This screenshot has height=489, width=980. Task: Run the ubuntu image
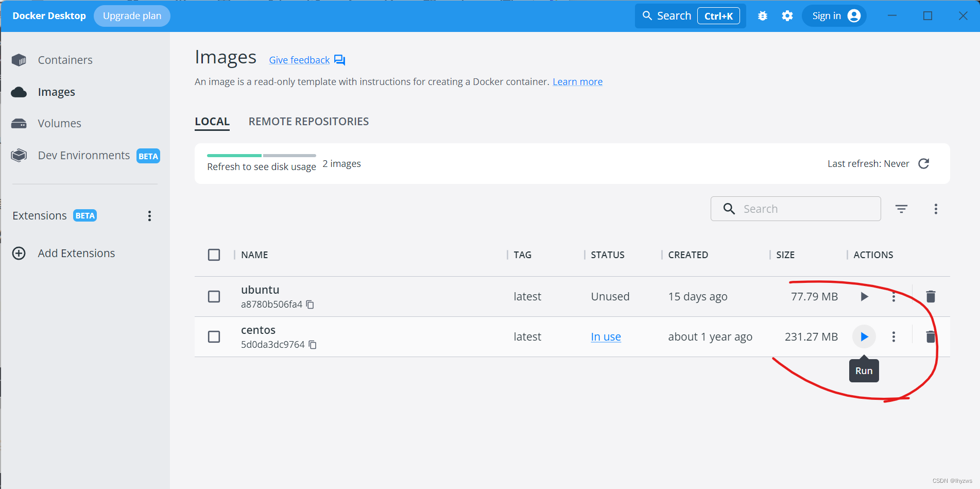(x=864, y=297)
